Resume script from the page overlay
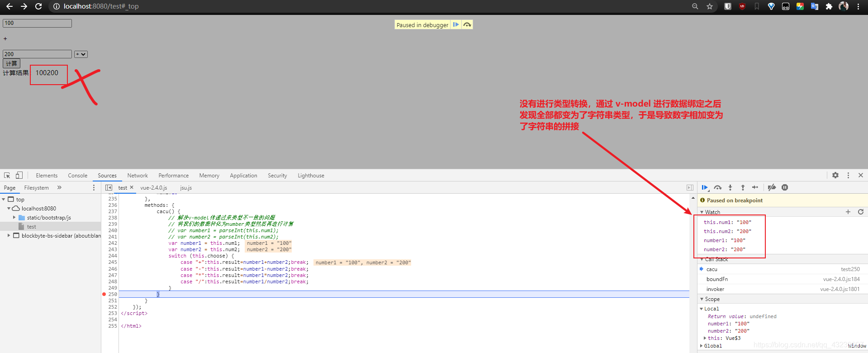Viewport: 868px width, 353px height. pyautogui.click(x=456, y=25)
